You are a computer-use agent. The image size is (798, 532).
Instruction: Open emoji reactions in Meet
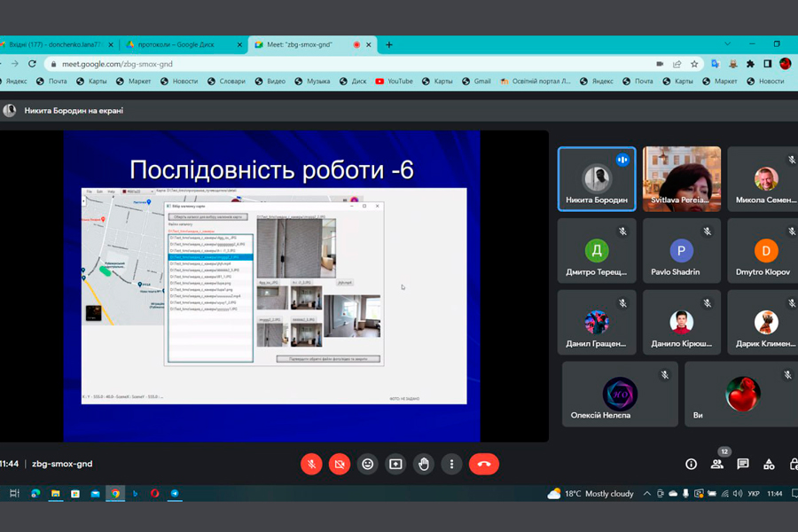coord(368,464)
